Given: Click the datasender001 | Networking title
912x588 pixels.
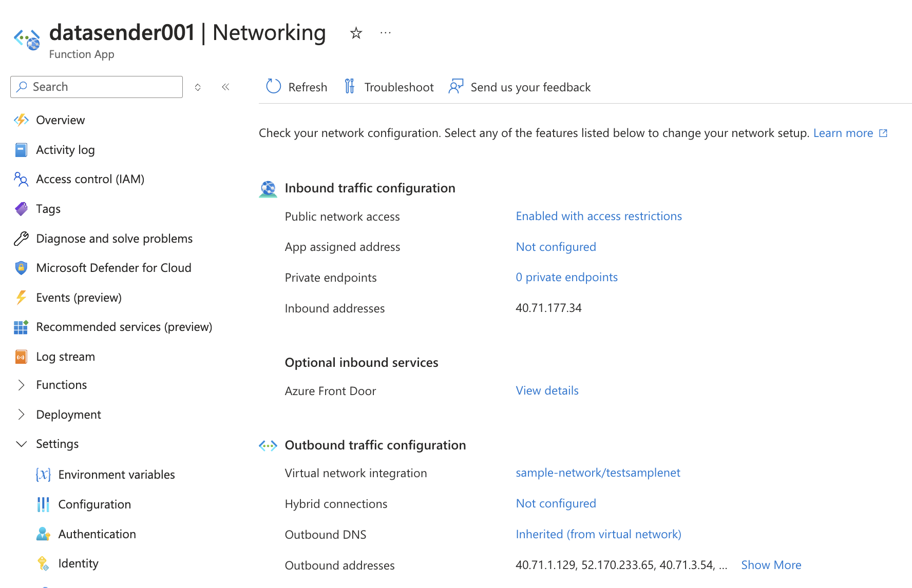Looking at the screenshot, I should pyautogui.click(x=187, y=32).
